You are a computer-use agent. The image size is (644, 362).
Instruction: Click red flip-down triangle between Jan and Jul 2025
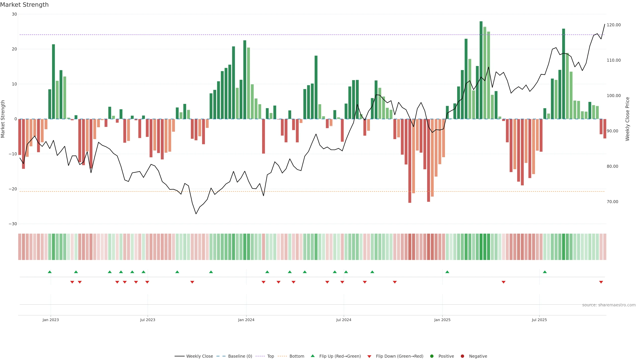click(503, 282)
